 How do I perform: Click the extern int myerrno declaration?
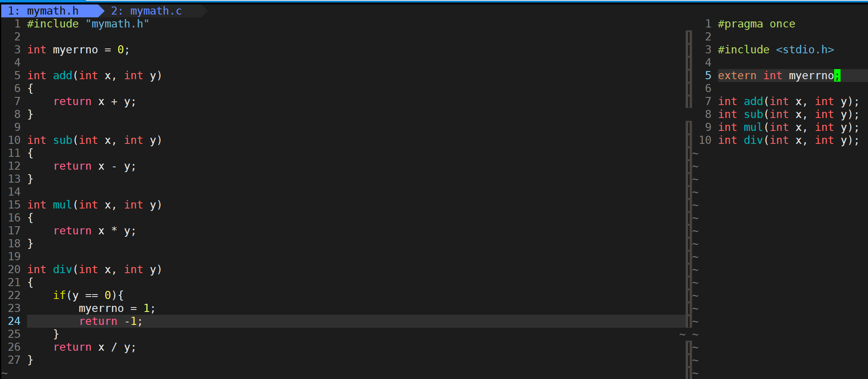click(x=779, y=76)
